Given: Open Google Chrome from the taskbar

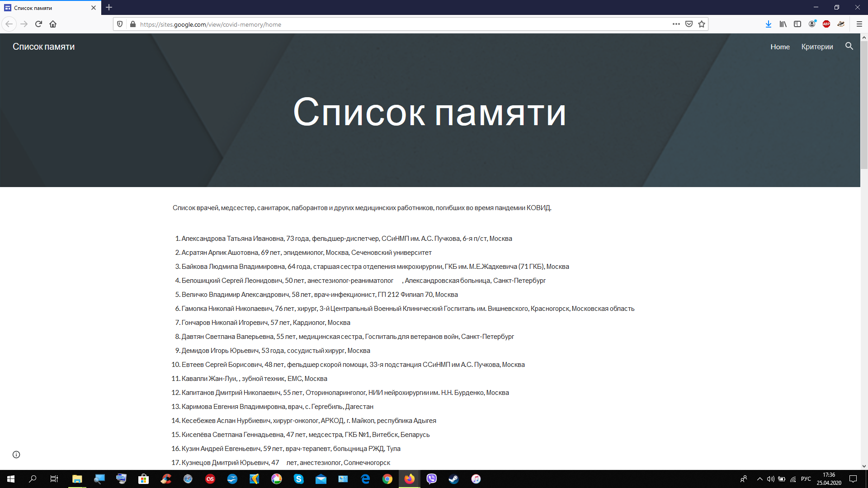Looking at the screenshot, I should point(387,479).
